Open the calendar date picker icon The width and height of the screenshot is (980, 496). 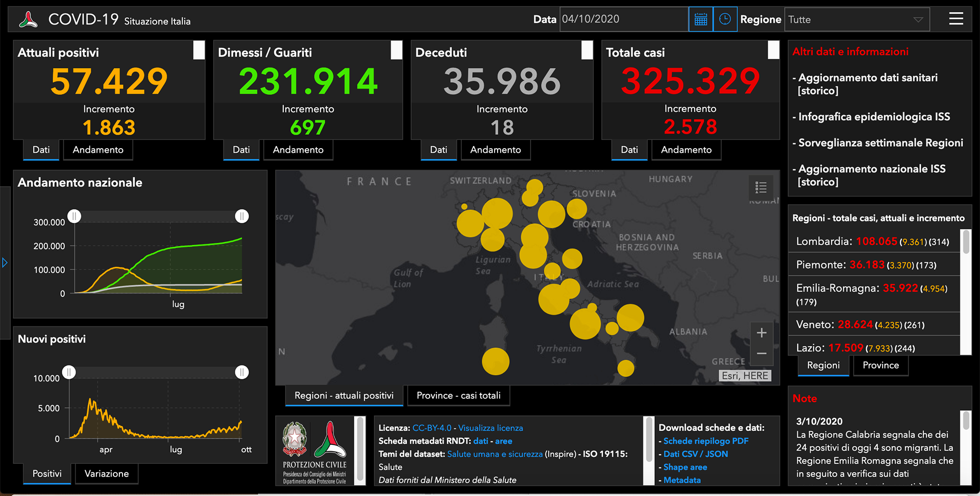click(x=701, y=19)
